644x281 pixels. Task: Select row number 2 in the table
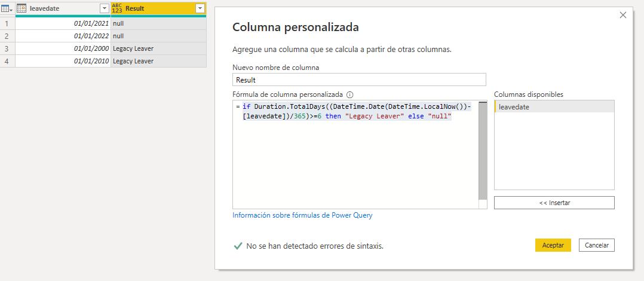click(7, 36)
